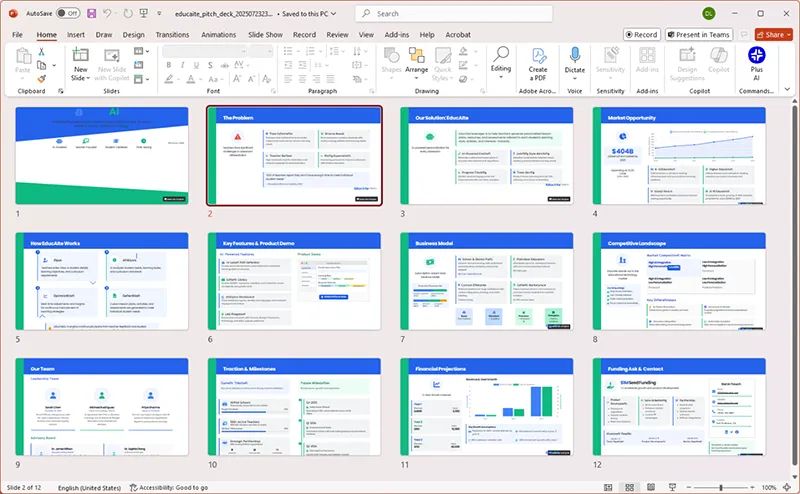This screenshot has height=494, width=800.
Task: Toggle the AutoSave switch
Action: pos(67,13)
